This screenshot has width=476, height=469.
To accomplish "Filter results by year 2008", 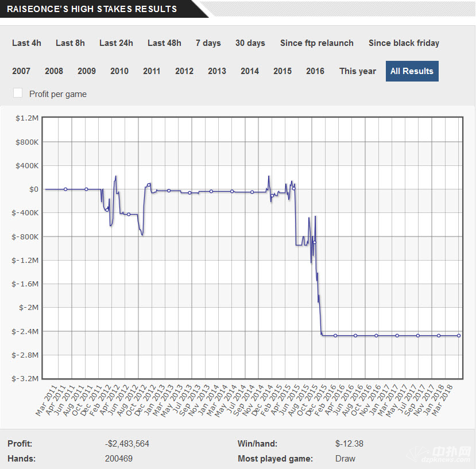I will (54, 71).
